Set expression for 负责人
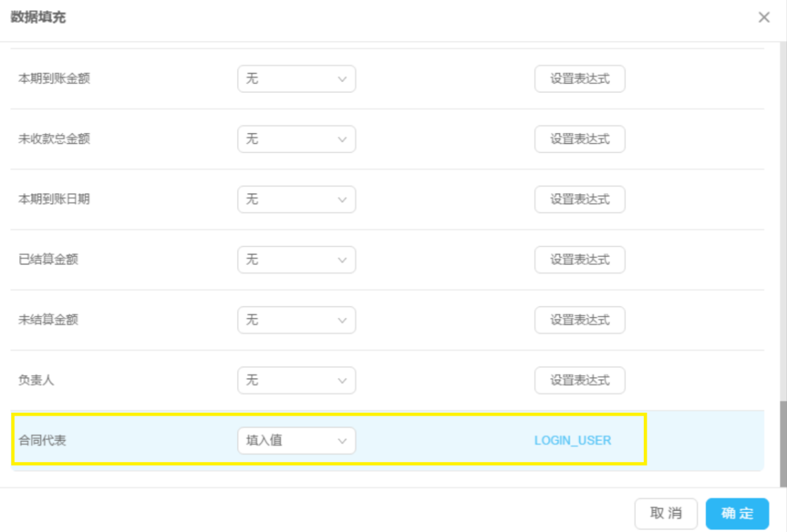 (580, 381)
